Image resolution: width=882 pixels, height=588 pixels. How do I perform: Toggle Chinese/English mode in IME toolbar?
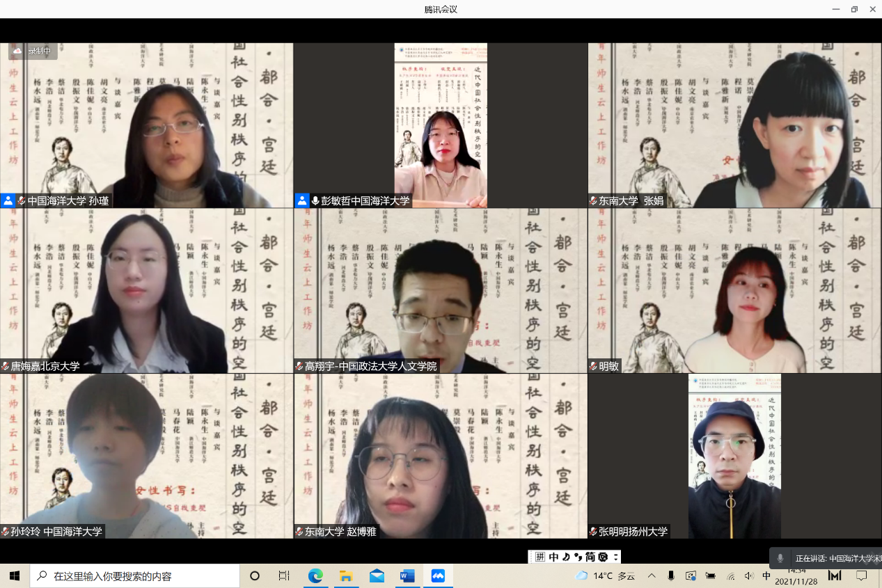click(553, 557)
